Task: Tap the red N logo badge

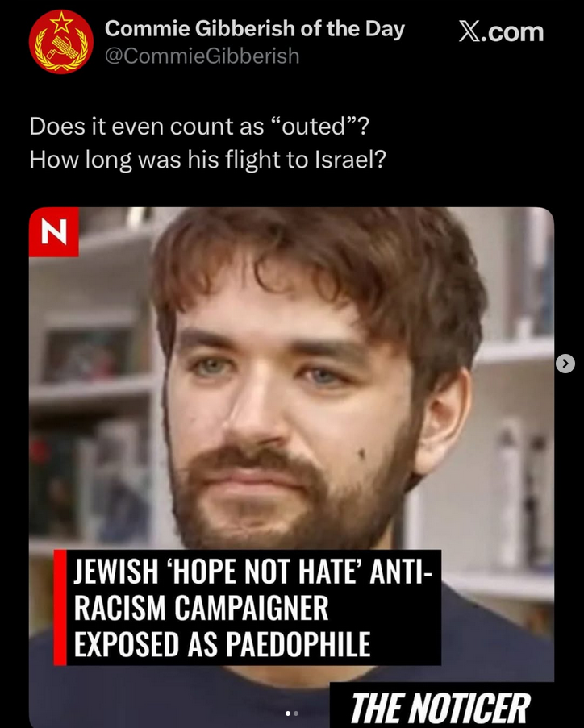Action: [x=53, y=231]
